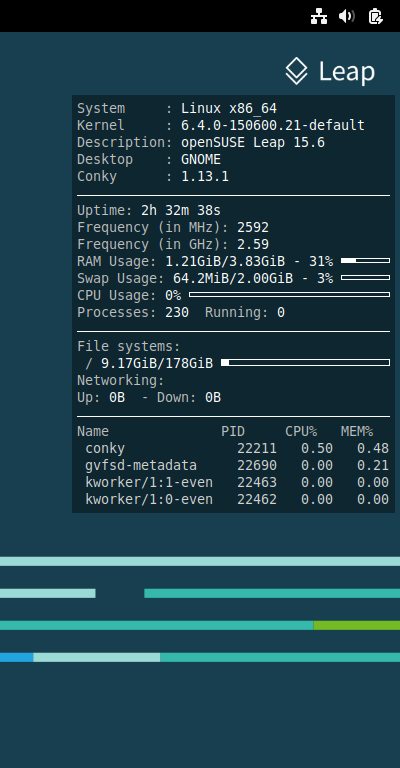The image size is (400, 768).
Task: Click the root filesystem usage bar
Action: click(306, 363)
